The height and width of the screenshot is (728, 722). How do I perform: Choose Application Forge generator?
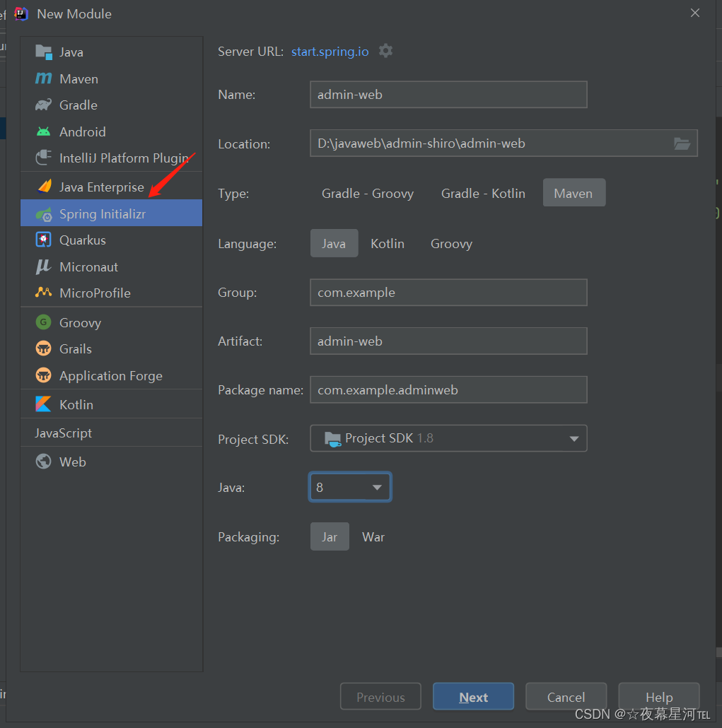pos(110,376)
